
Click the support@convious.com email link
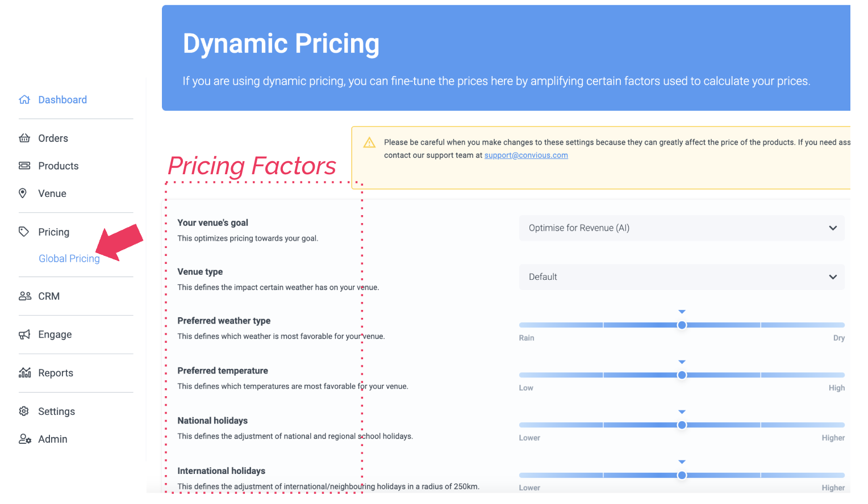click(x=526, y=156)
